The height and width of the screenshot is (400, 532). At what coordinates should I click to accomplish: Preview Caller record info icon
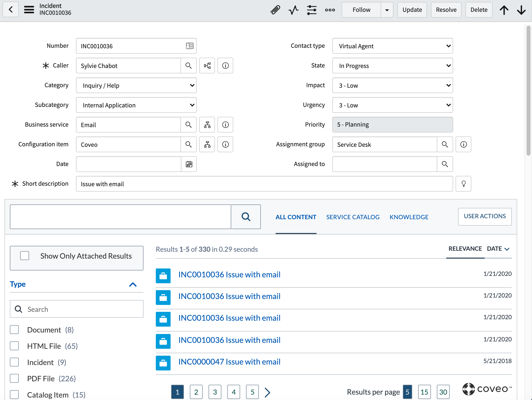click(225, 66)
